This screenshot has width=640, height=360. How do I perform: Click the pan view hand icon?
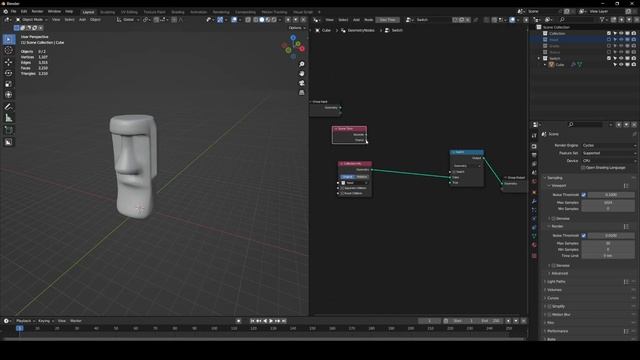coord(302,74)
